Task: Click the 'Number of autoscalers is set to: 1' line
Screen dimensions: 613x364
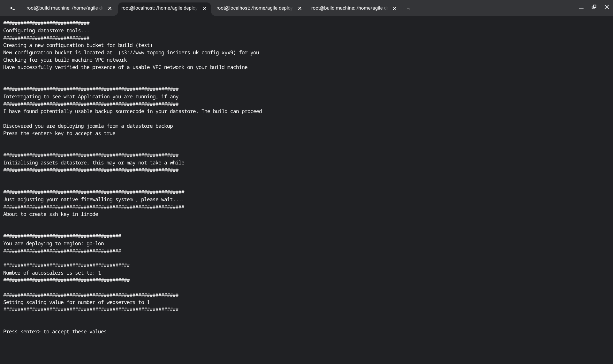Action: tap(52, 273)
